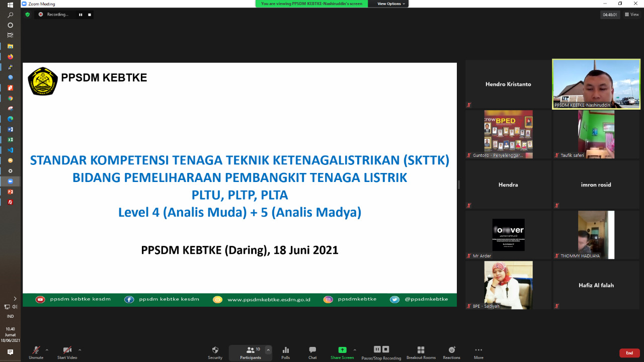Click the PPSDM KEBTKE logo emblem
The height and width of the screenshot is (362, 644).
click(43, 81)
